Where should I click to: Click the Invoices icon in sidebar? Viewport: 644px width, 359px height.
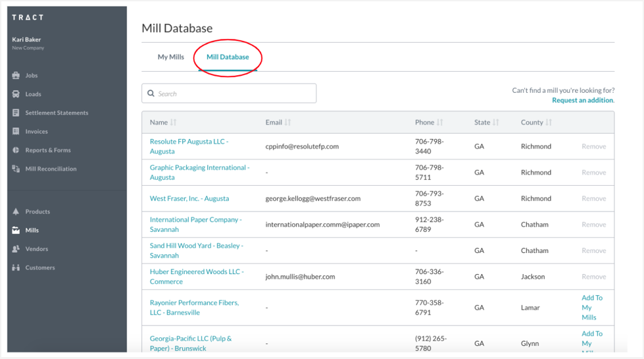pos(16,132)
